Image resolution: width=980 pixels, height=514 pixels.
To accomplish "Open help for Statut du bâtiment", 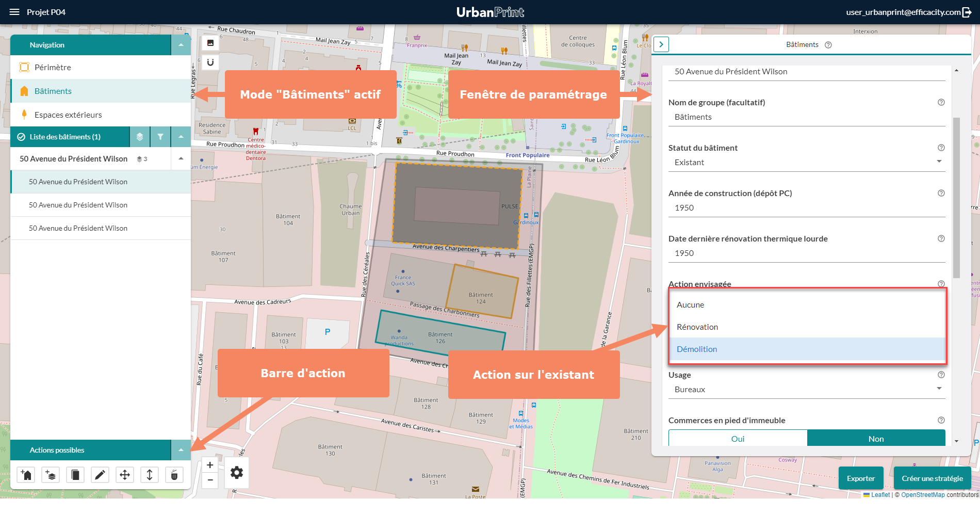I will click(941, 148).
